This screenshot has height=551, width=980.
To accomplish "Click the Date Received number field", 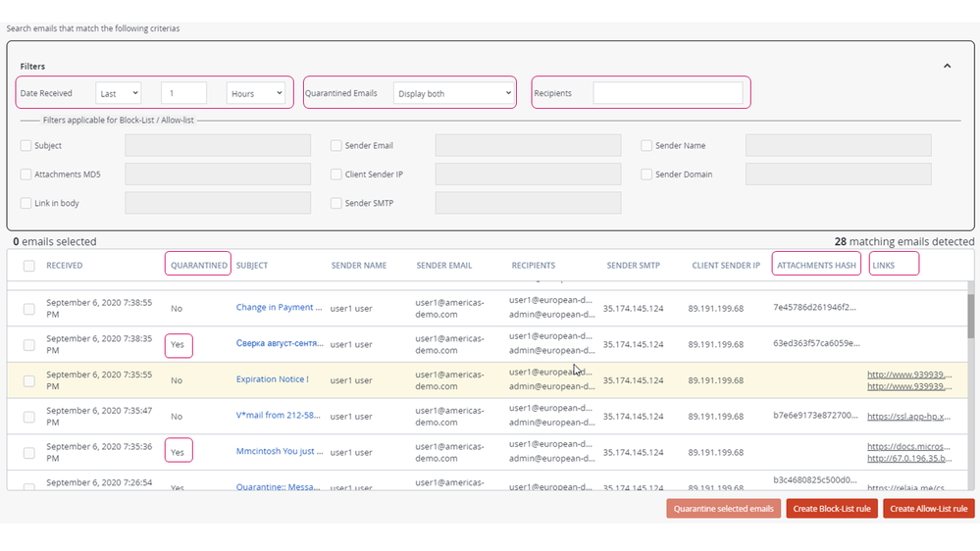I will [183, 93].
